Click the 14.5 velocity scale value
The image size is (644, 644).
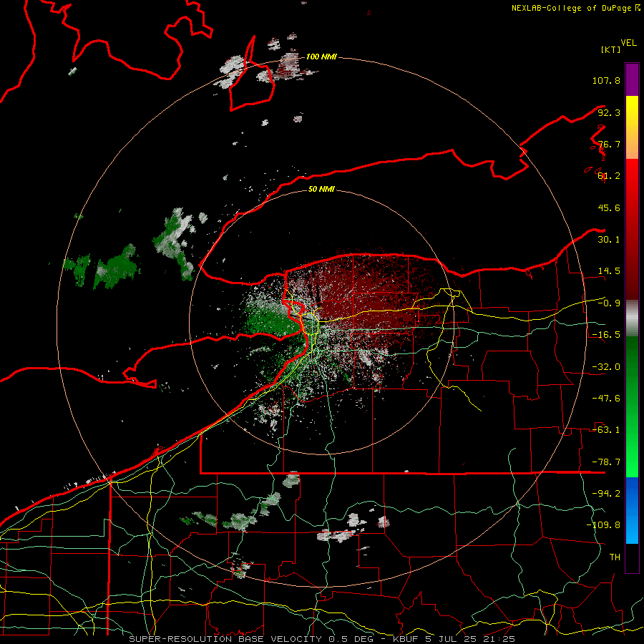point(609,271)
